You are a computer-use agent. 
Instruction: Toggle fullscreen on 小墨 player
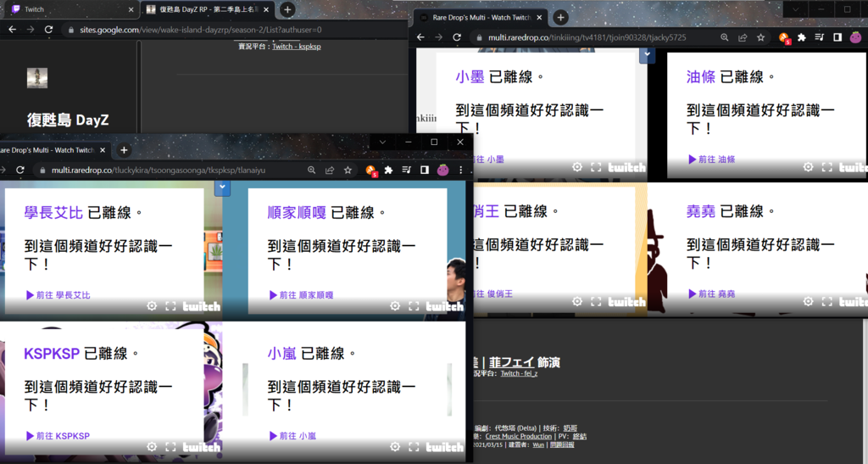pyautogui.click(x=596, y=167)
